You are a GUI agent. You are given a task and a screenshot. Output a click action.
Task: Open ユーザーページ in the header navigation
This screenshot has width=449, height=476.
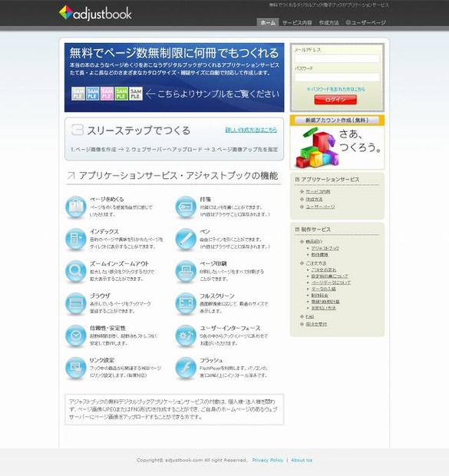(366, 22)
